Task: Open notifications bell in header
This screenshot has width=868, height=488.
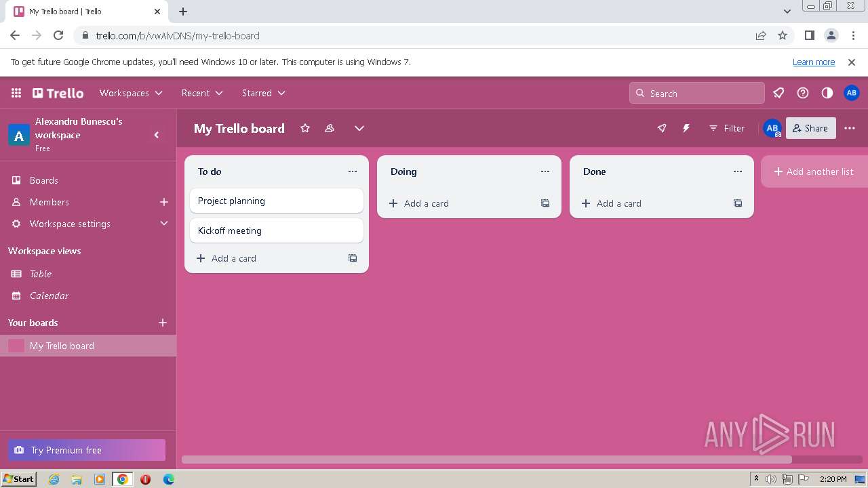Action: coord(778,93)
